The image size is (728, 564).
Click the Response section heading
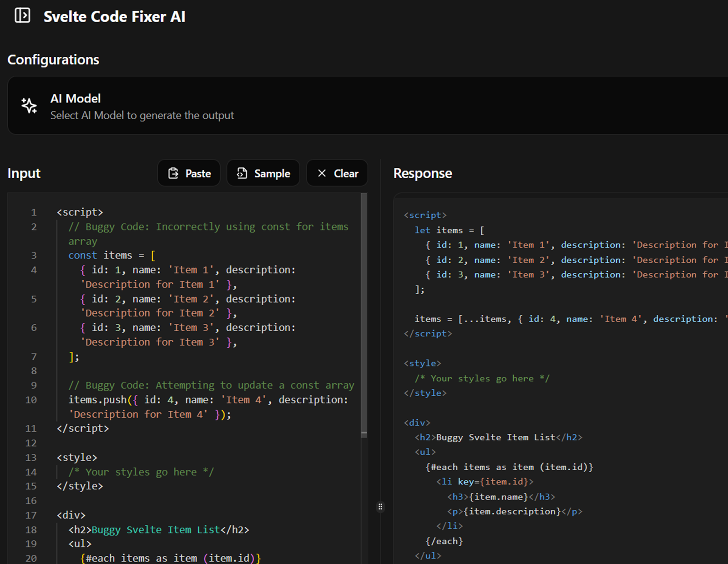422,173
